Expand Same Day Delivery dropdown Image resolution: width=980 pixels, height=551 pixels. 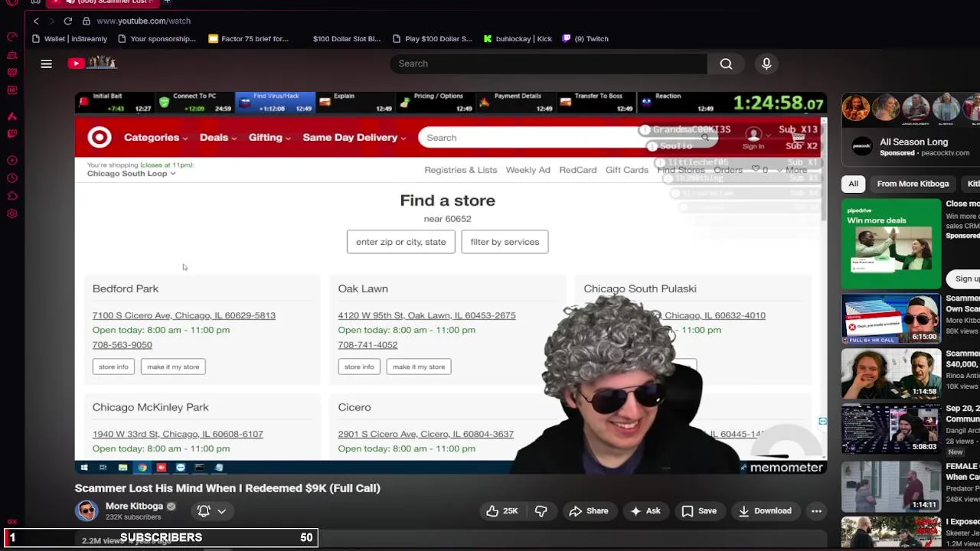pyautogui.click(x=354, y=137)
